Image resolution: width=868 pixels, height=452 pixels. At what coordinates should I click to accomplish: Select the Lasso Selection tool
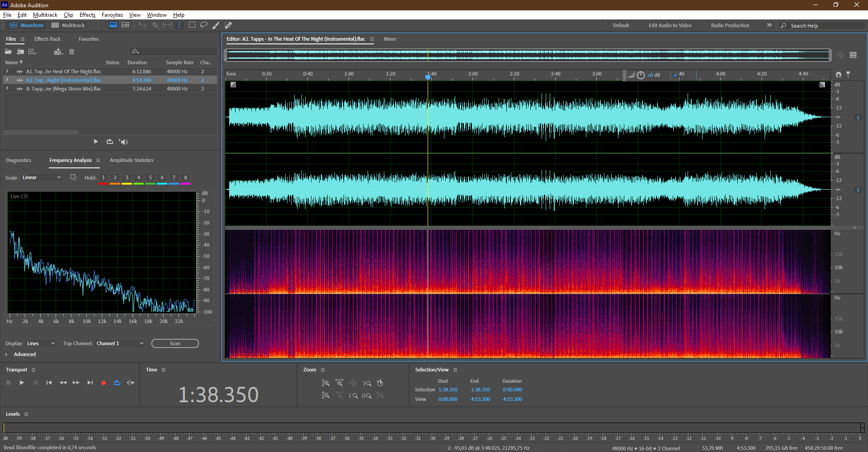tap(204, 25)
